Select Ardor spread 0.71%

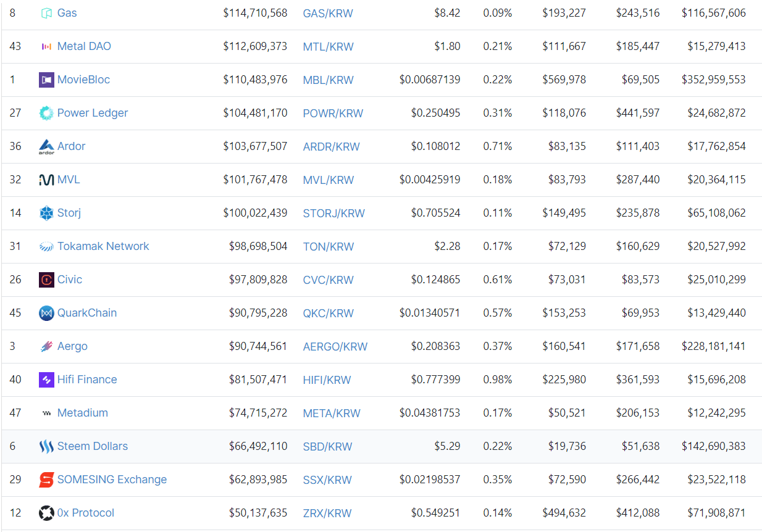click(x=498, y=146)
